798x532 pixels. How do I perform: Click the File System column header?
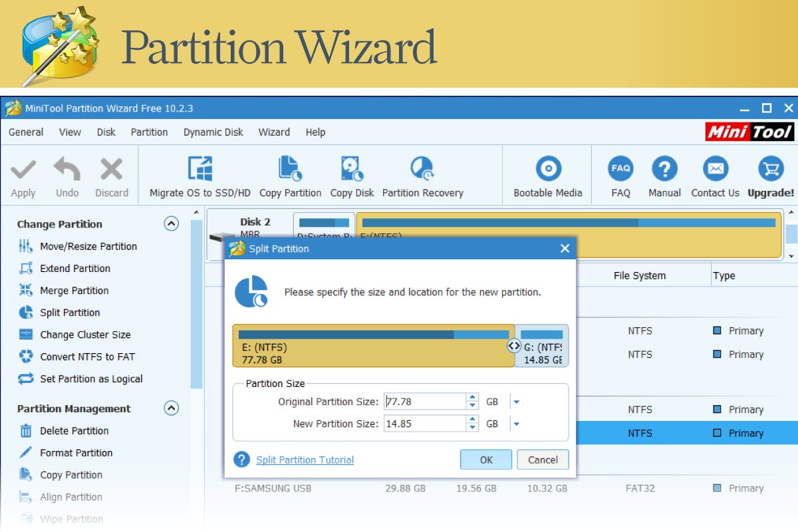click(x=639, y=275)
